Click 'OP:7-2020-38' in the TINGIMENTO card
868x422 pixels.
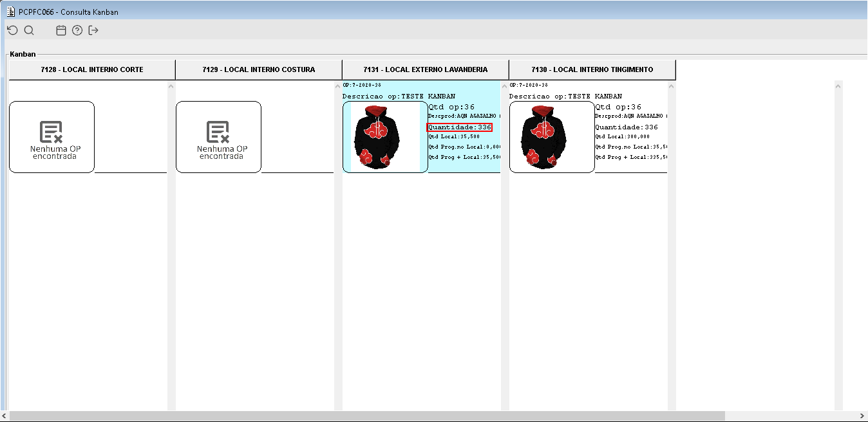pyautogui.click(x=529, y=85)
